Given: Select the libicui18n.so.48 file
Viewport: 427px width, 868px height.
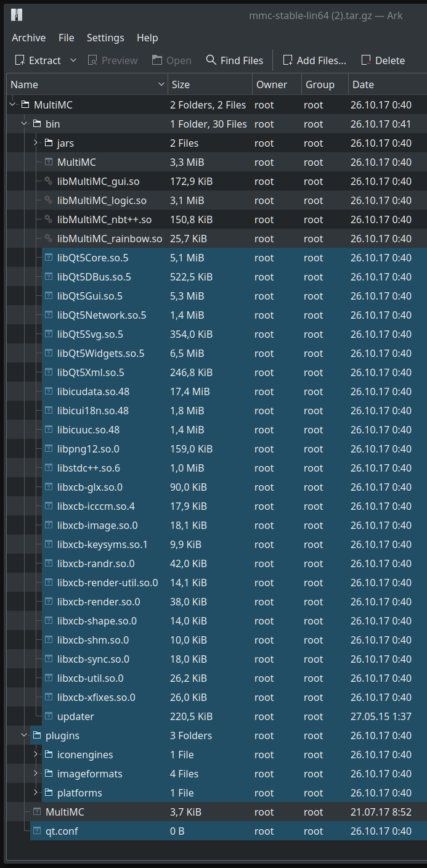Looking at the screenshot, I should tap(93, 411).
